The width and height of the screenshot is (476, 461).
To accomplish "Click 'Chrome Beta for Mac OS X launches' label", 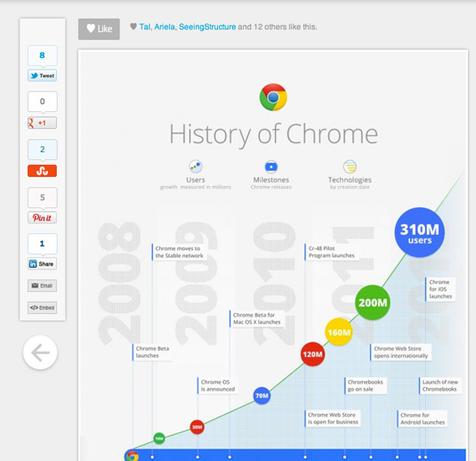I will pyautogui.click(x=257, y=319).
